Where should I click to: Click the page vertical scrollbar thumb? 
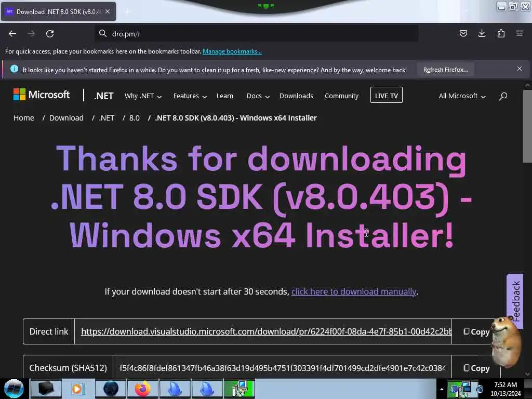point(527,126)
